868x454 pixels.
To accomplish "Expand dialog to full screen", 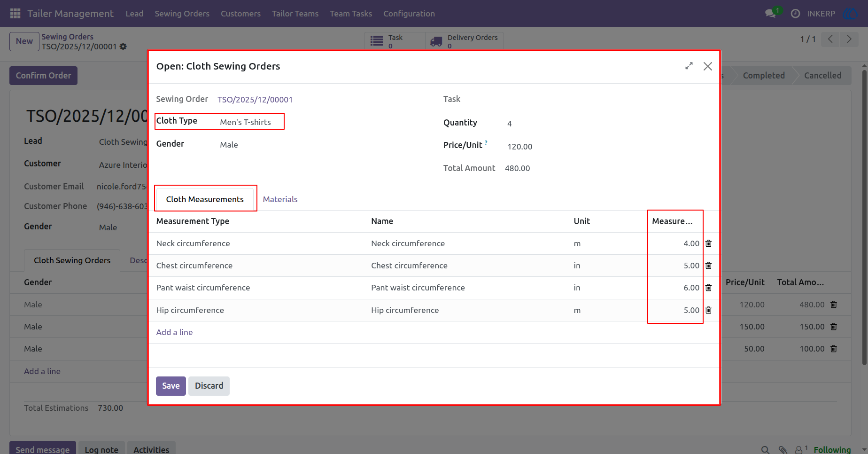I will point(689,66).
